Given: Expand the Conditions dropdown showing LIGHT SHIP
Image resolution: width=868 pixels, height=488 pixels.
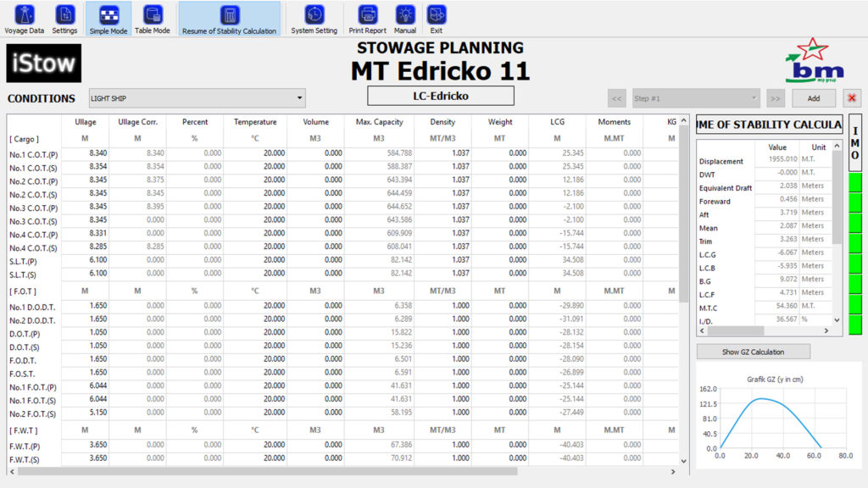Looking at the screenshot, I should [x=197, y=98].
